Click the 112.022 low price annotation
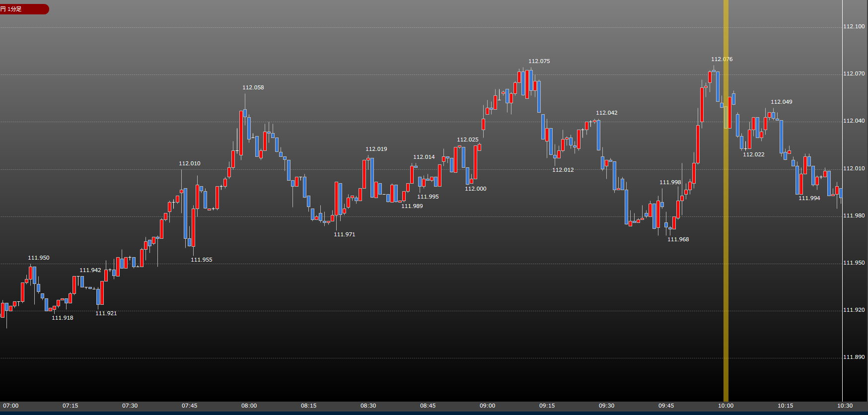Screen dimensions: 868x415 tap(754, 154)
